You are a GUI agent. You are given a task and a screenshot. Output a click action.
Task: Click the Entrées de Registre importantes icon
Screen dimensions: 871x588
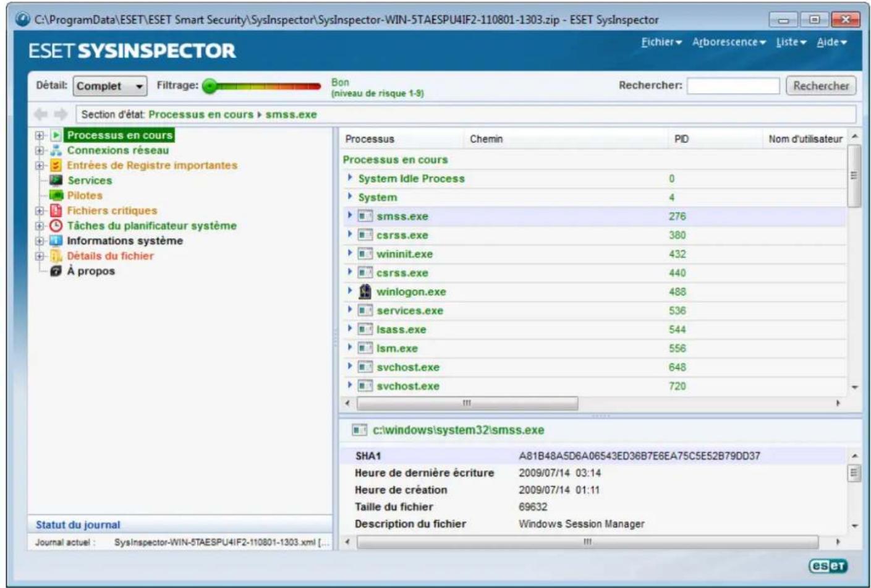click(56, 165)
